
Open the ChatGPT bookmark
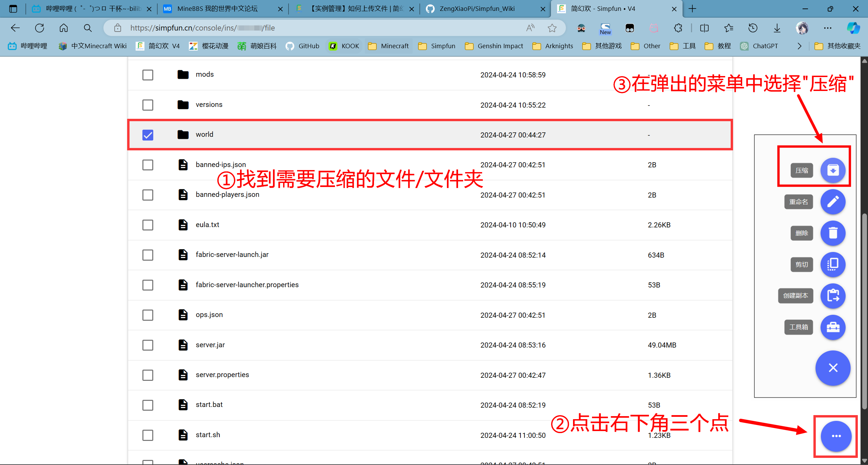coord(759,46)
